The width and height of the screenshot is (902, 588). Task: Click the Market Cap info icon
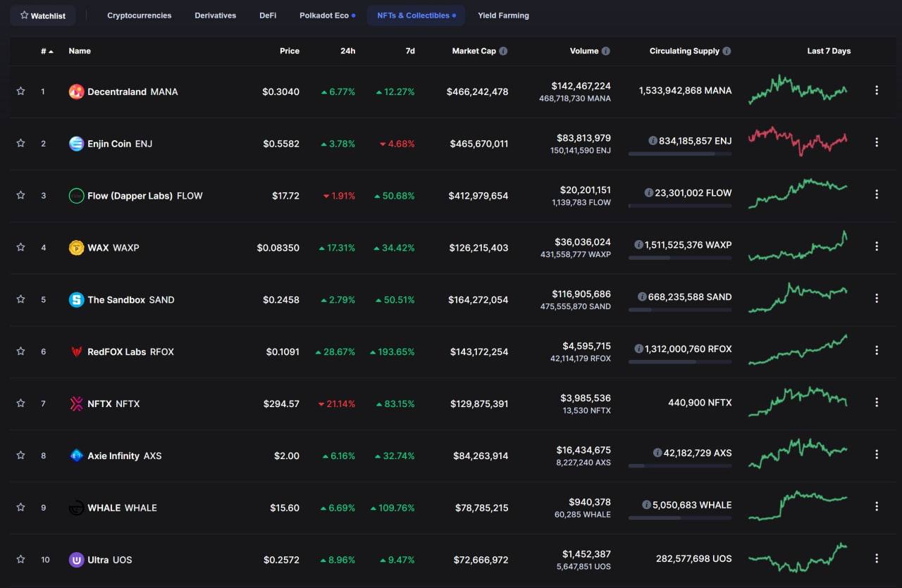503,51
